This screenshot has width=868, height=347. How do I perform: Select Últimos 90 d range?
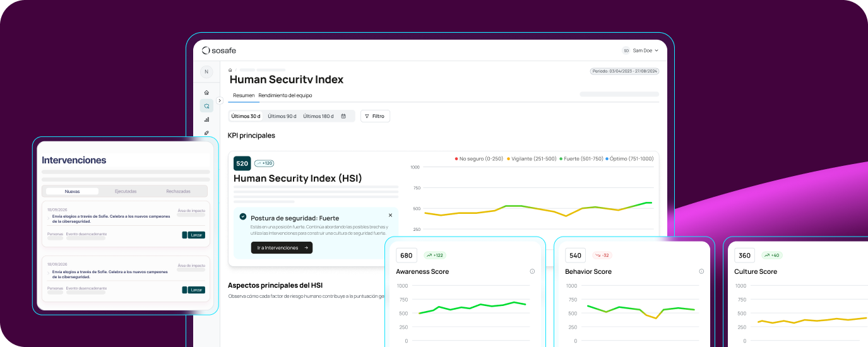coord(282,116)
